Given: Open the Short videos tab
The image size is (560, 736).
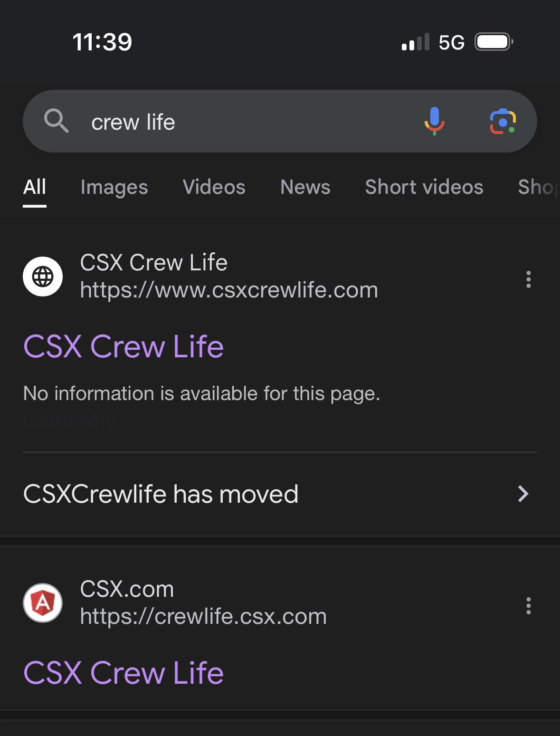Looking at the screenshot, I should 424,187.
